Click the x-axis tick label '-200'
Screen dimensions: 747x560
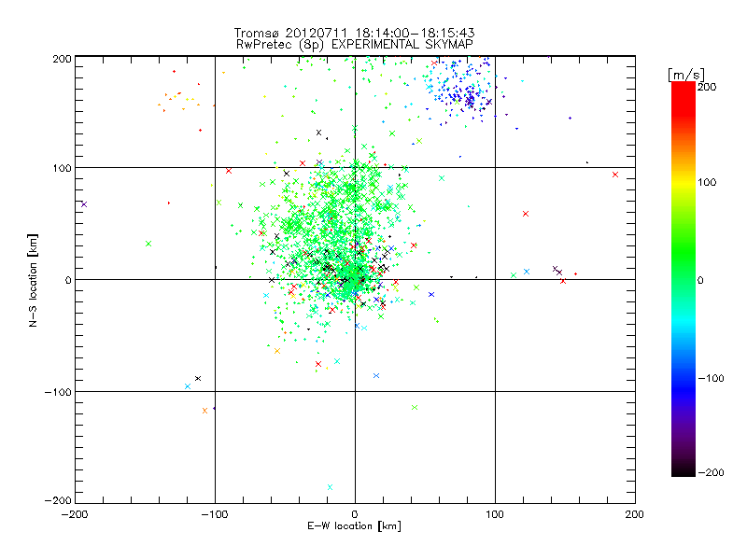pyautogui.click(x=75, y=514)
